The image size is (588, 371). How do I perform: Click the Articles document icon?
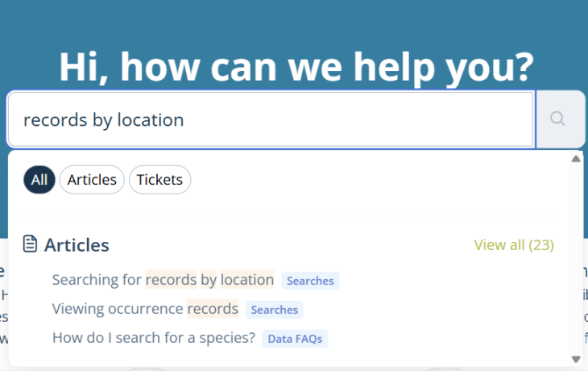[x=30, y=244]
